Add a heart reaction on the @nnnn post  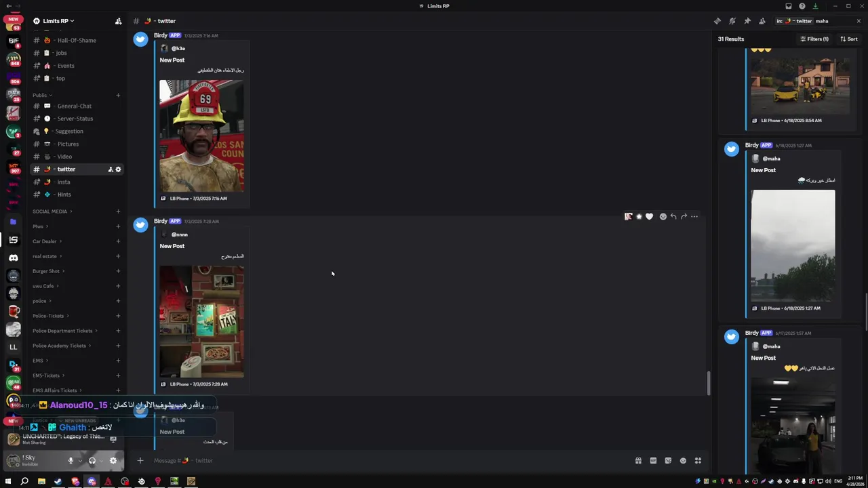pos(649,217)
